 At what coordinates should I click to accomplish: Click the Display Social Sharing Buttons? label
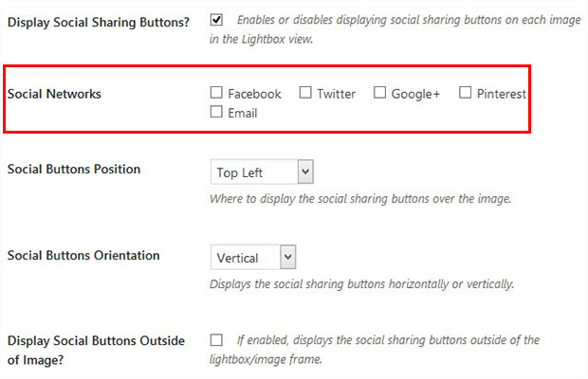(x=99, y=23)
